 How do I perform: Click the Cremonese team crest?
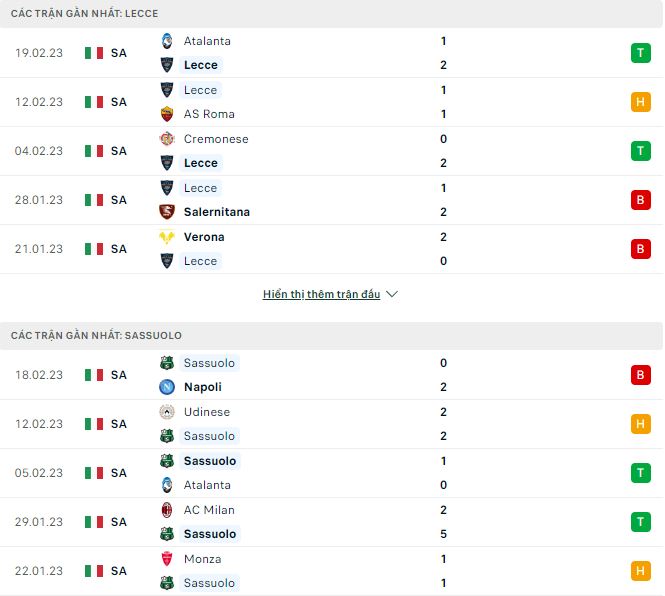coord(167,139)
